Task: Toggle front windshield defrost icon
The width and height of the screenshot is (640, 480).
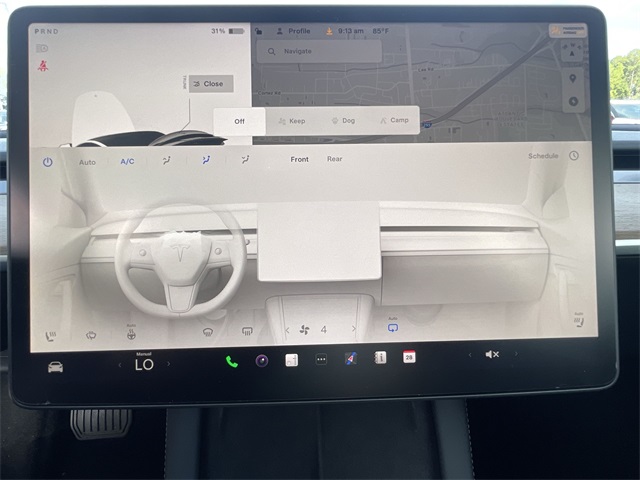Action: click(208, 332)
